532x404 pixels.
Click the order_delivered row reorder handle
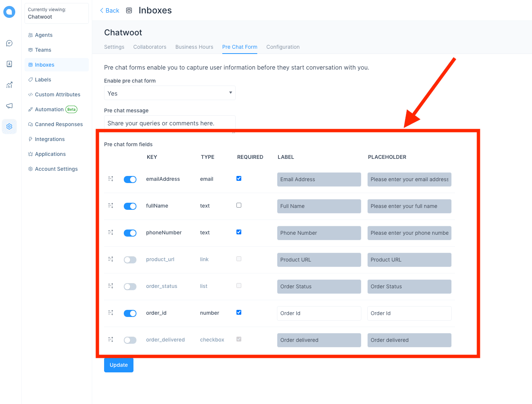point(110,340)
